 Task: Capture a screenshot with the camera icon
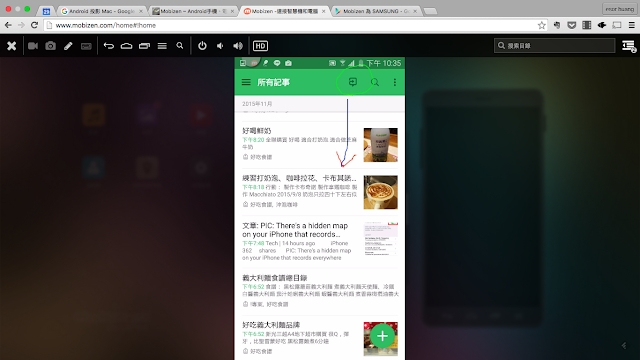tap(50, 46)
